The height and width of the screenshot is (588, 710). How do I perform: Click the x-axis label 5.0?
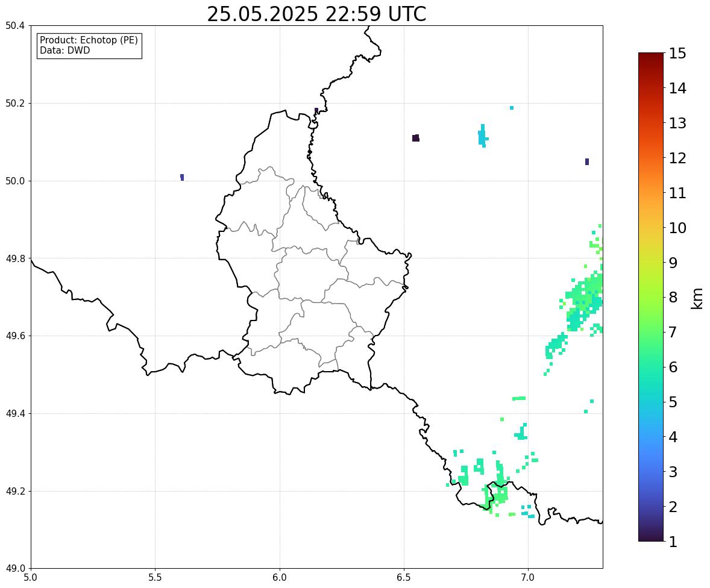coord(31,578)
